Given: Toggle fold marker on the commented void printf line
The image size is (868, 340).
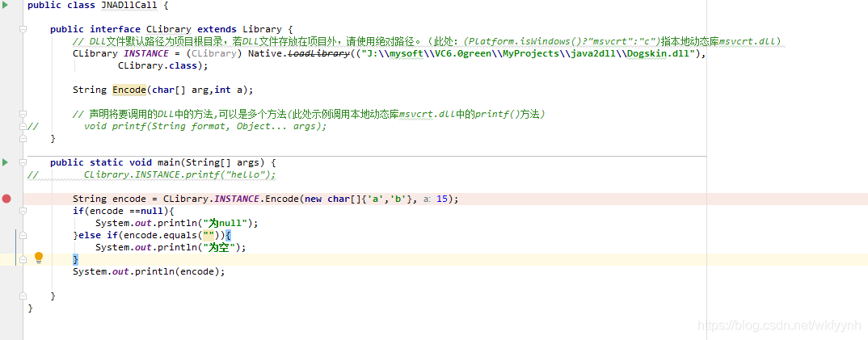Looking at the screenshot, I should pos(23,126).
